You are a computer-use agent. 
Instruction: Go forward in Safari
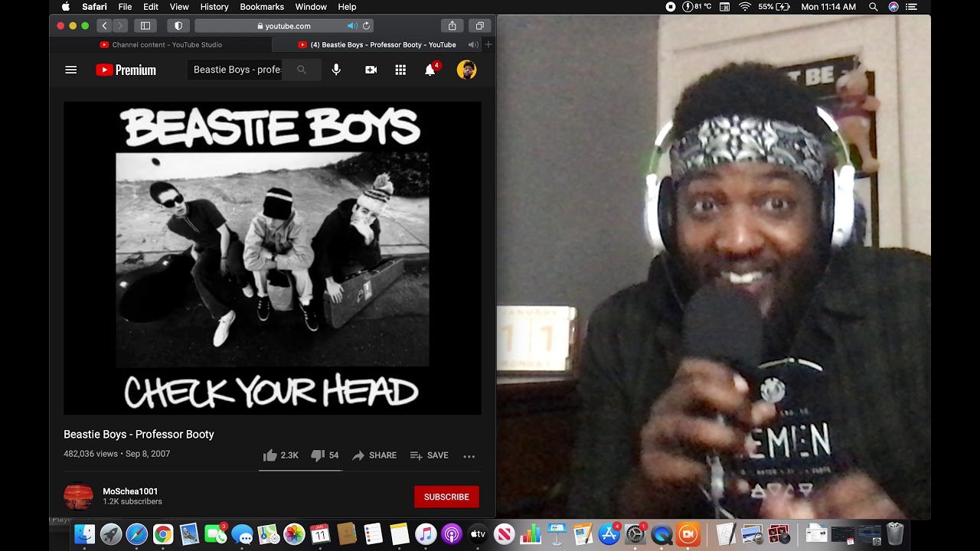[x=120, y=25]
